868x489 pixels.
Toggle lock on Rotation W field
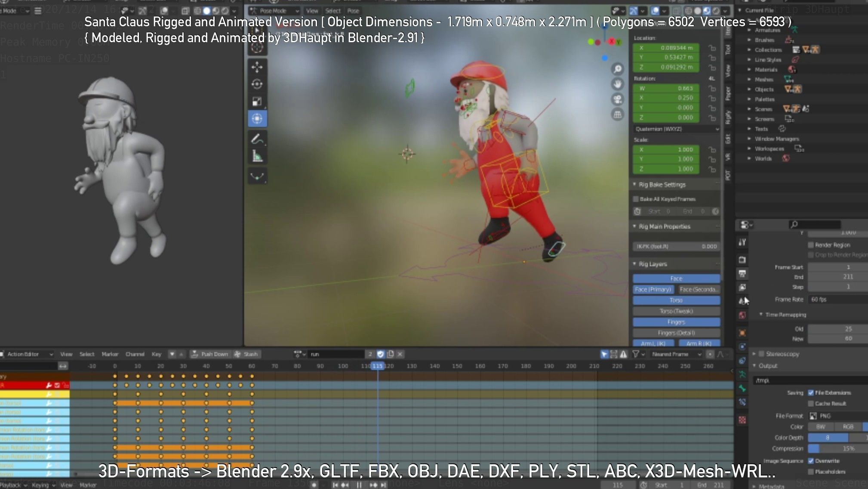pyautogui.click(x=712, y=88)
